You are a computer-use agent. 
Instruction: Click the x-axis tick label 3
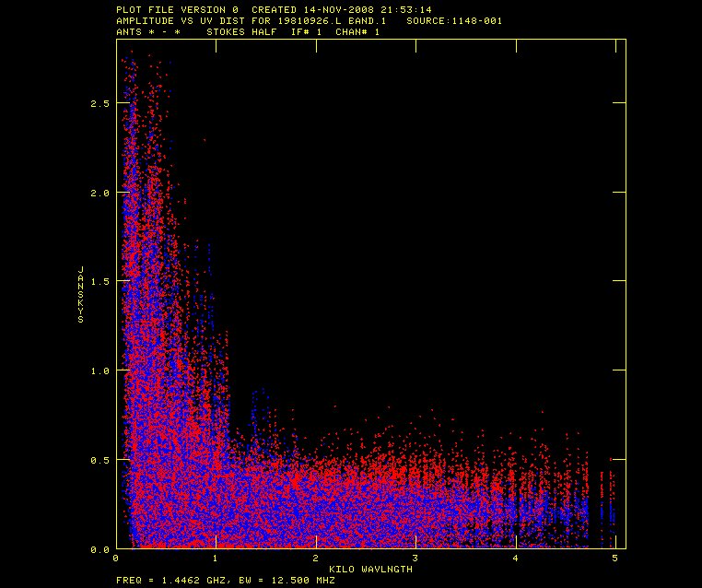coord(415,559)
